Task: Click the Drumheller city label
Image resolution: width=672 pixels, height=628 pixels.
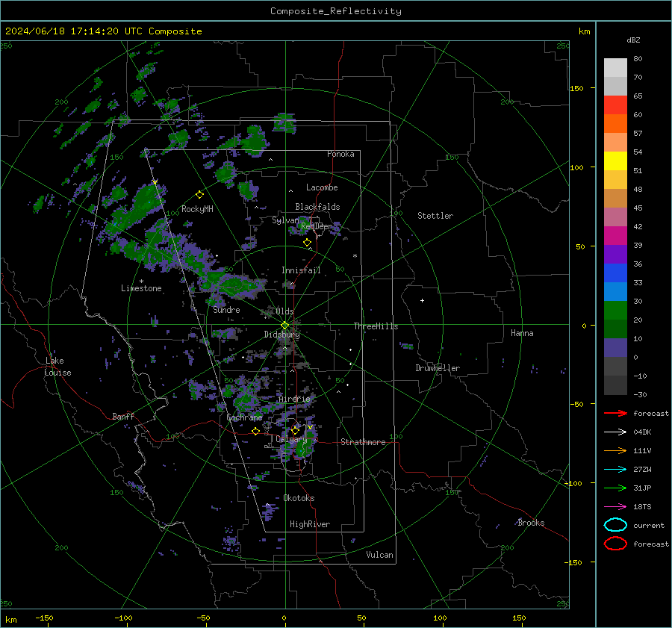Action: tap(438, 368)
